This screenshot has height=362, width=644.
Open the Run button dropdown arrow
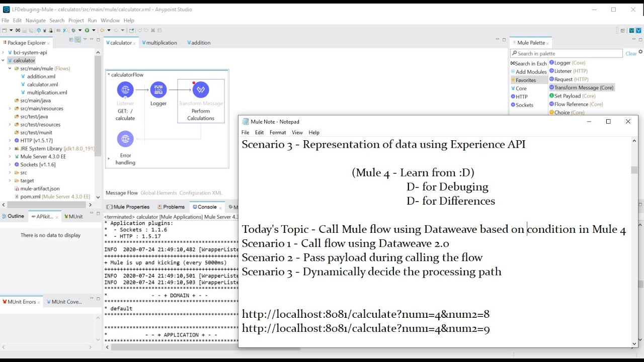[93, 30]
